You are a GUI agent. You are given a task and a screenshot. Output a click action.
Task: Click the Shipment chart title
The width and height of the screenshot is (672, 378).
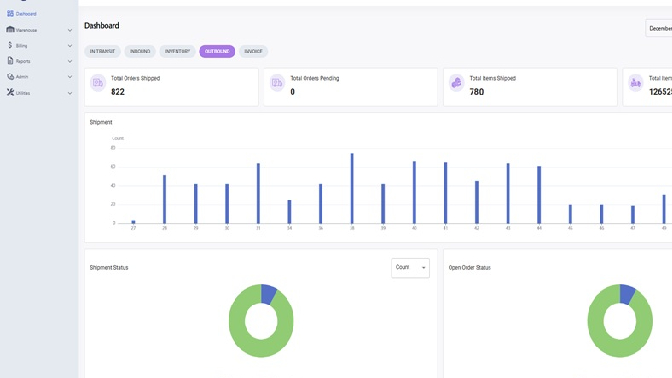101,122
